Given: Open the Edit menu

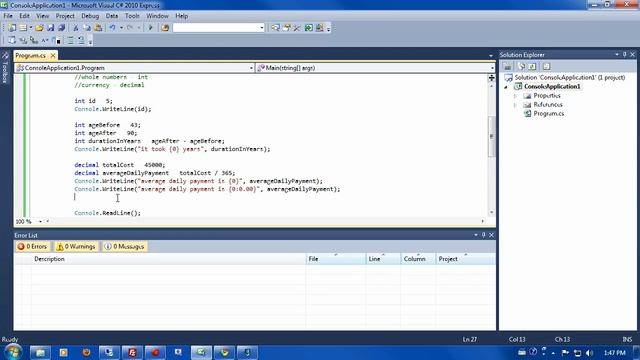Looking at the screenshot, I should tap(24, 16).
